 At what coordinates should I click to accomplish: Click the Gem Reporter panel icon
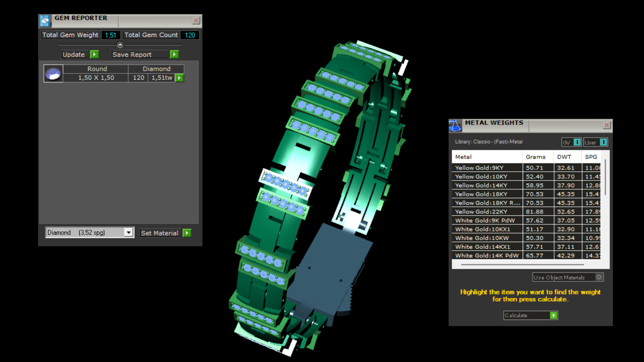click(45, 21)
